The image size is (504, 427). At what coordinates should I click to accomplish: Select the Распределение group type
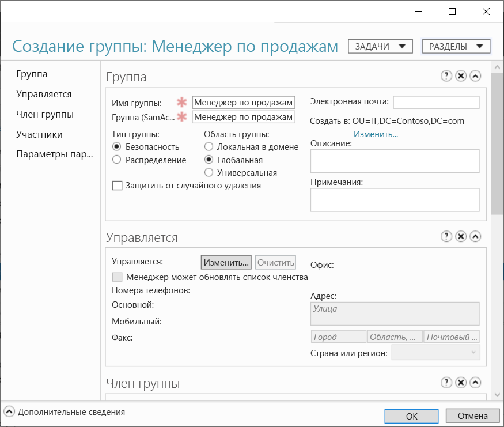coord(117,160)
